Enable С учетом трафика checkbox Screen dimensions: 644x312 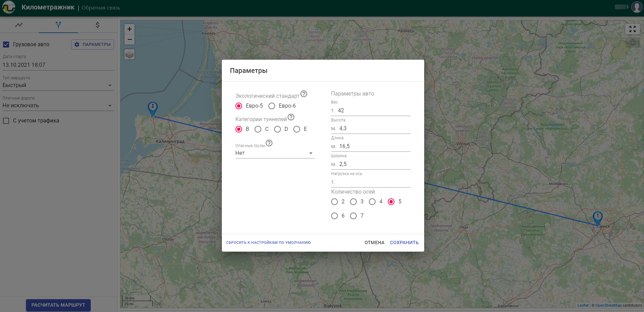coord(6,121)
